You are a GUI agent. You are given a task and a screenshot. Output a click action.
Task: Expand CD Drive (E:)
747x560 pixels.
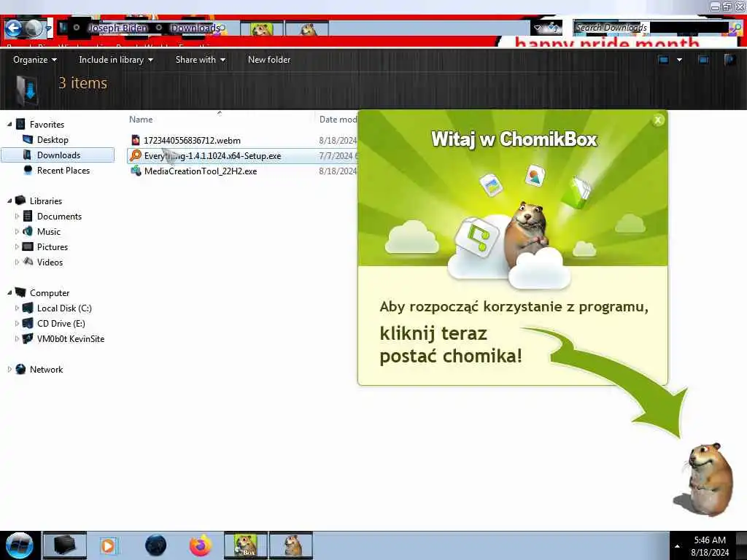tap(18, 323)
